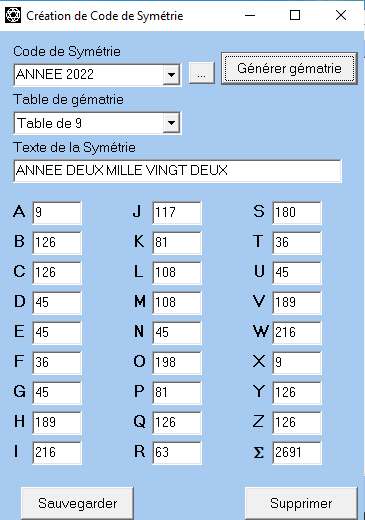Click the value field for letter J

[177, 212]
